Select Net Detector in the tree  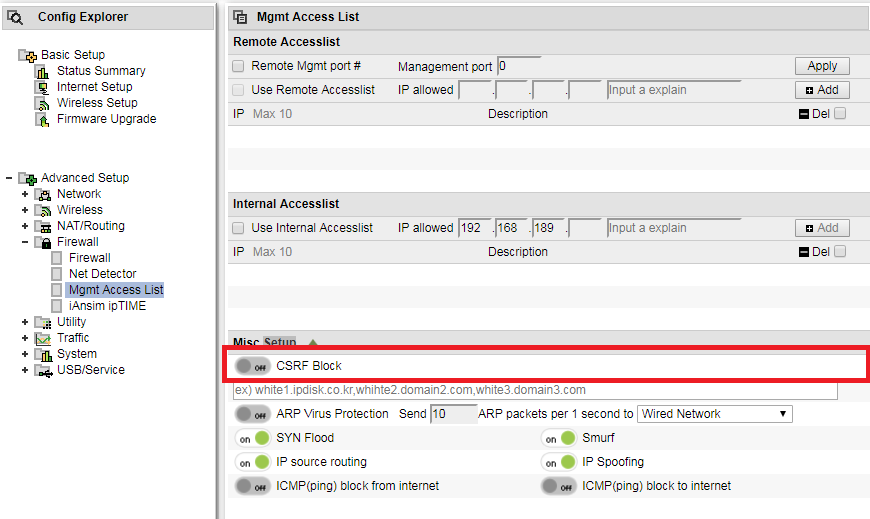click(103, 274)
